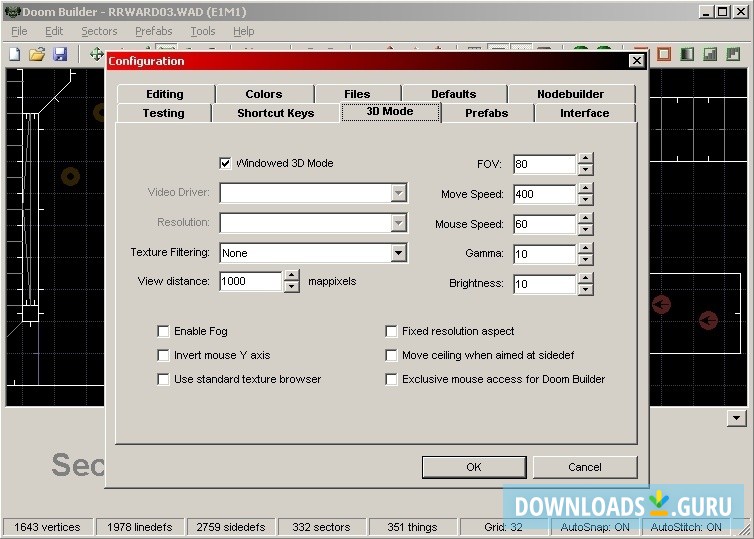This screenshot has height=539, width=754.
Task: Click the Doom Builder title bar app icon
Action: point(12,12)
